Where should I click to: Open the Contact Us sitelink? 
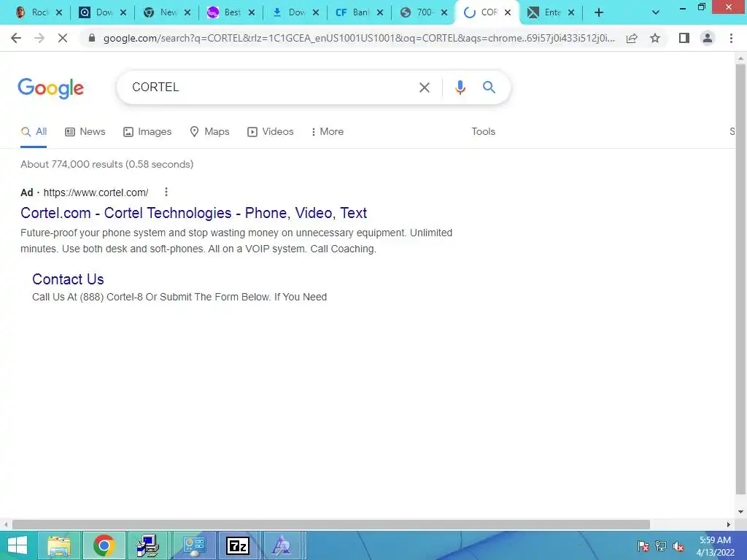68,279
